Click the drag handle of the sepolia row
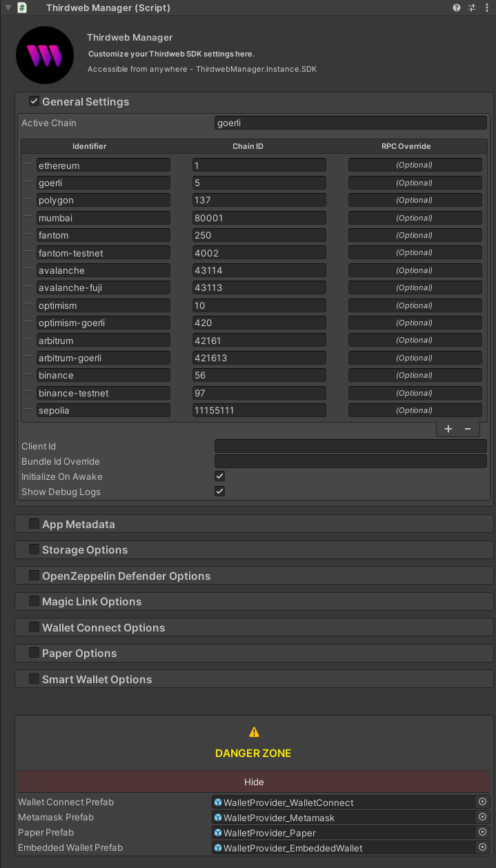 [28, 410]
